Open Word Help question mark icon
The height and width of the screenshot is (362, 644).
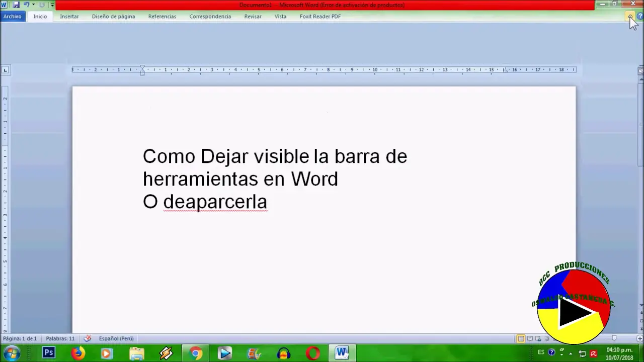pos(640,17)
